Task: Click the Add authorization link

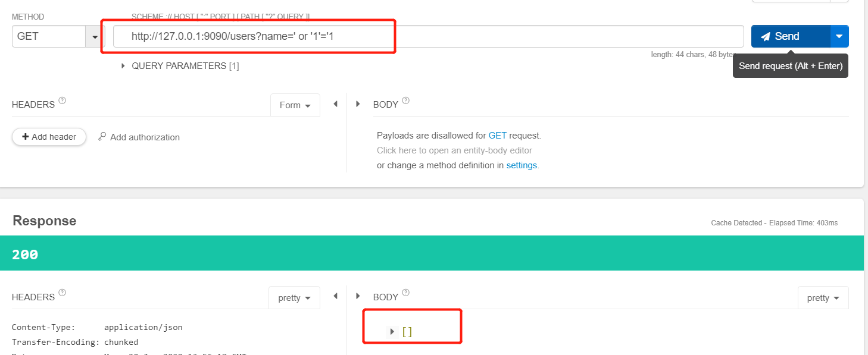Action: pyautogui.click(x=139, y=137)
